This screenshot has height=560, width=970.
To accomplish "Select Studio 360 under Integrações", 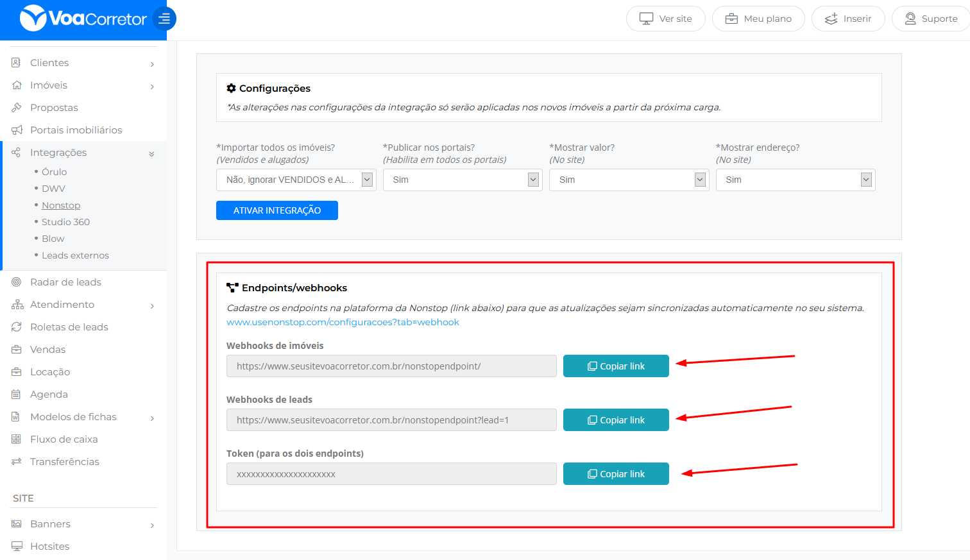I will click(65, 222).
